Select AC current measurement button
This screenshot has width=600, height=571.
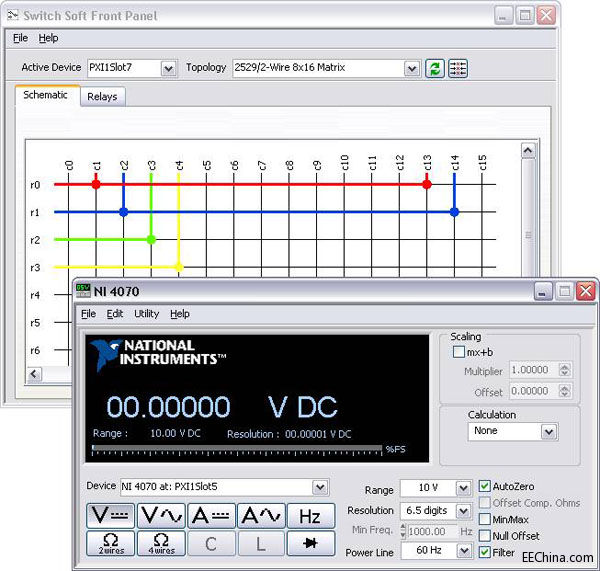pos(261,516)
